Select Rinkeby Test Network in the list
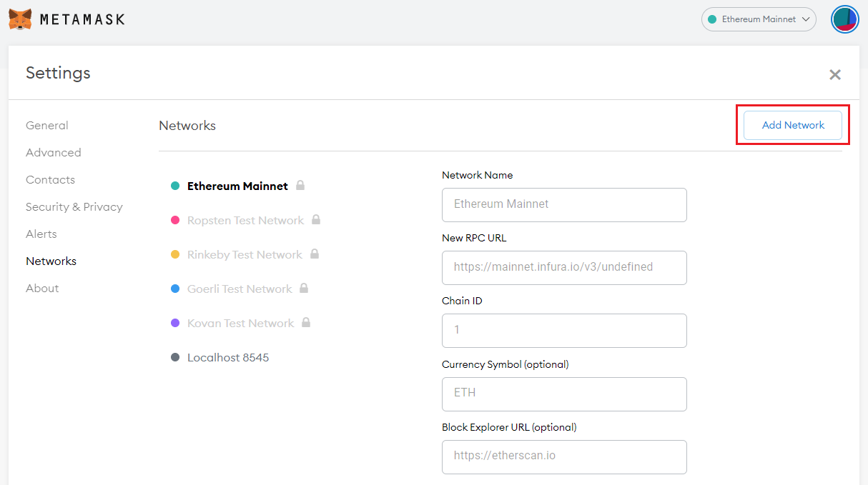The width and height of the screenshot is (868, 485). (245, 254)
